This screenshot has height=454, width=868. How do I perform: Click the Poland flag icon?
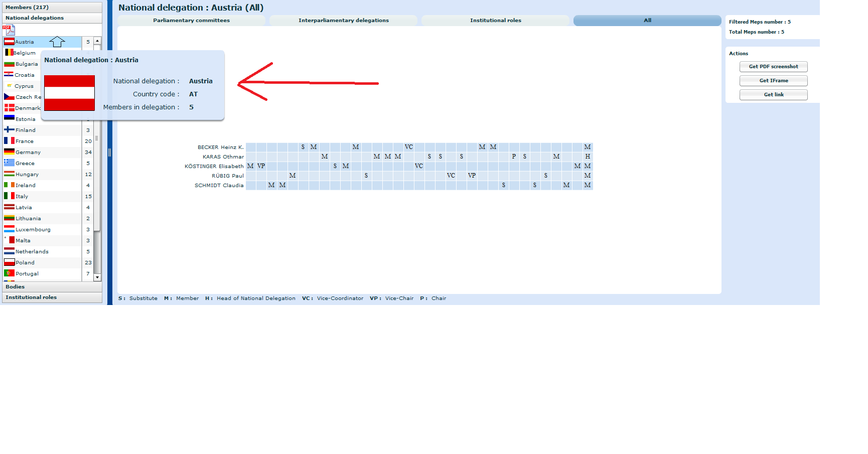(9, 262)
